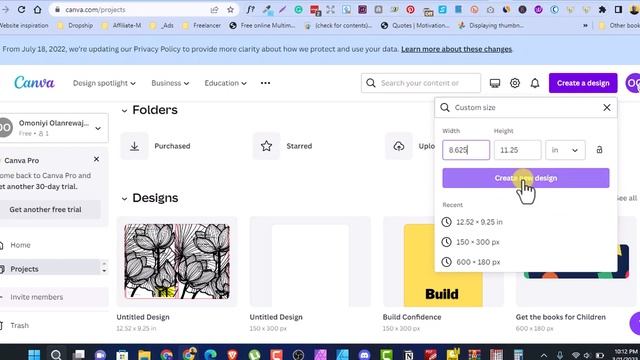Open the floral Untitled Design thumbnail
The height and width of the screenshot is (360, 640).
pyautogui.click(x=177, y=262)
